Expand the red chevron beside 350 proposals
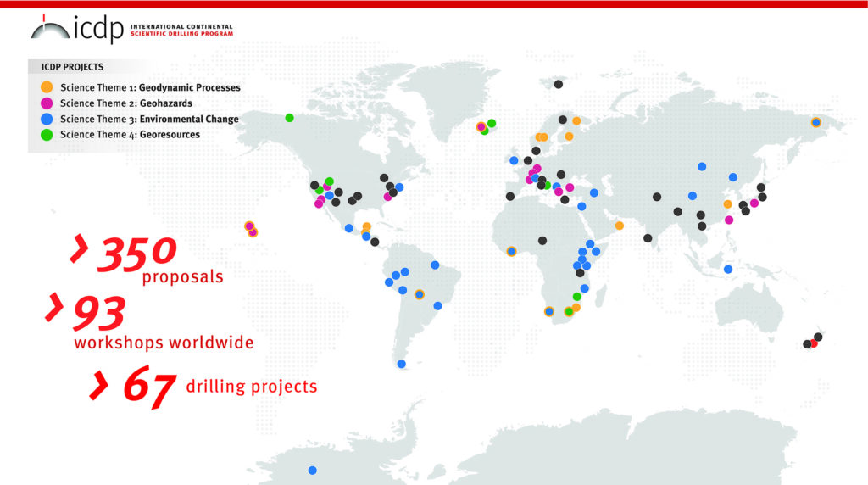 point(80,249)
